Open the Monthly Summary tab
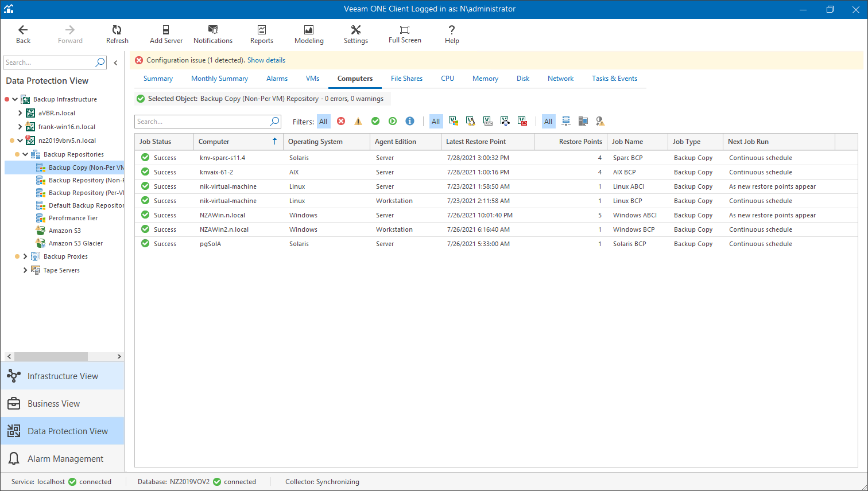Screen dimensions: 868x491 [219, 79]
